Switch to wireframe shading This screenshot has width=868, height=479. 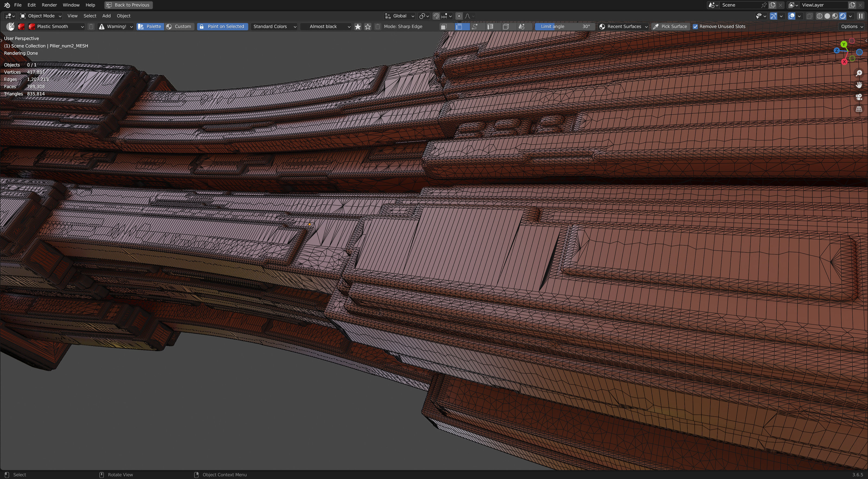coord(819,16)
